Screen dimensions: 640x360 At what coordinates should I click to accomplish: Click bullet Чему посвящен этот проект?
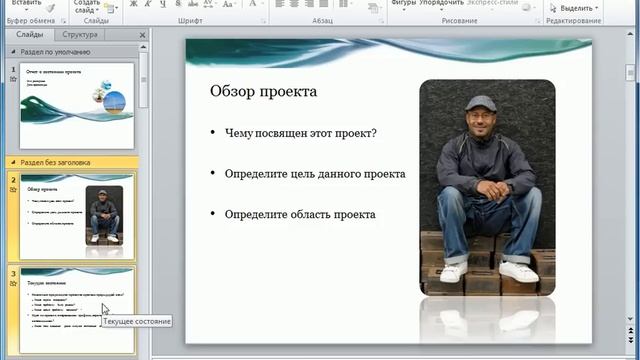point(300,133)
